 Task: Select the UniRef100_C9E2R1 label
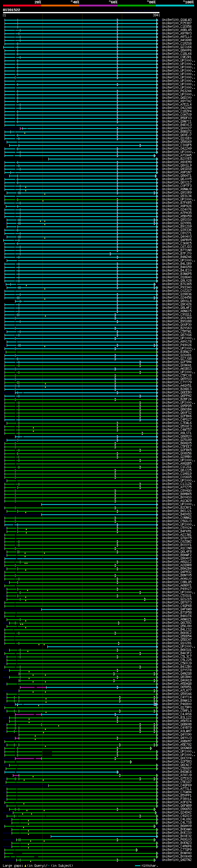tap(177, 57)
